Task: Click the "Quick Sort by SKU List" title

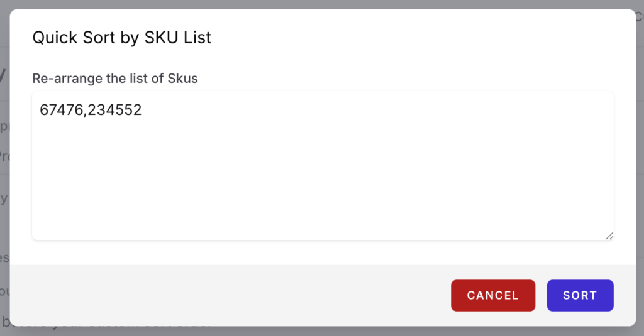Action: [x=121, y=38]
